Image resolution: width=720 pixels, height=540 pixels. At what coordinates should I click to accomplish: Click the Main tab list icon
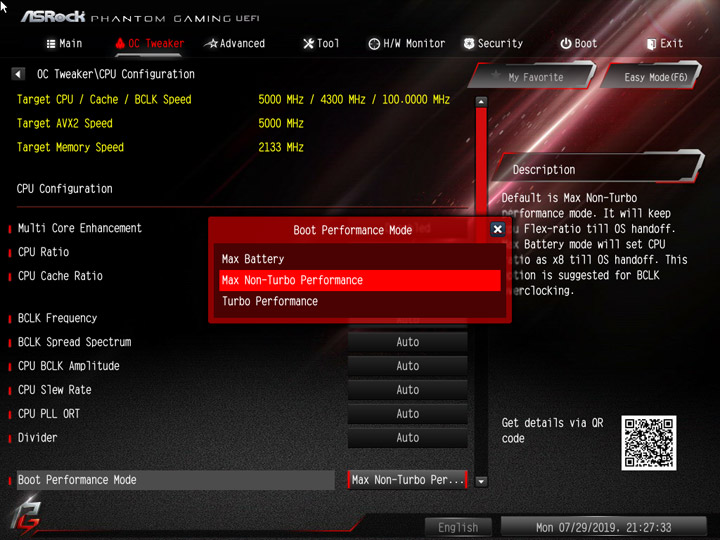[x=51, y=44]
